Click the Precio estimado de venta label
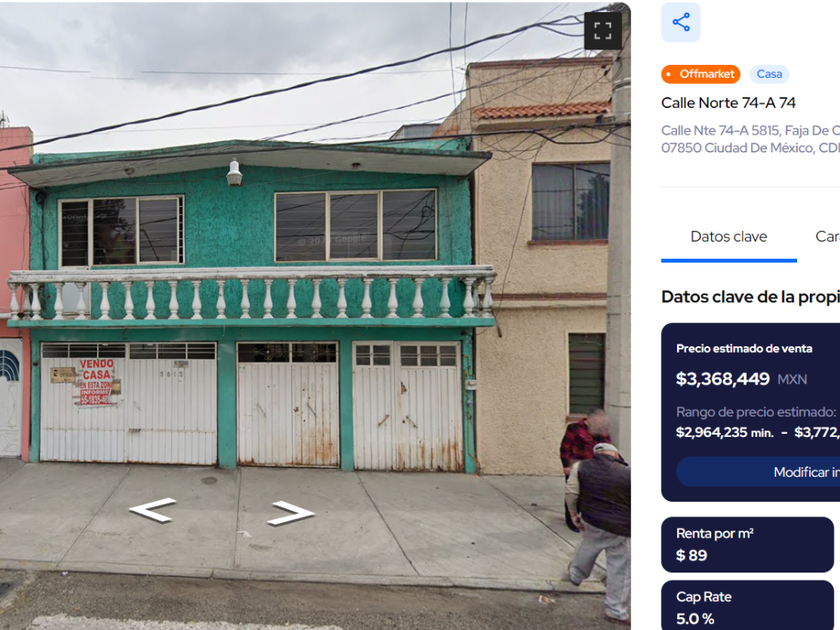The height and width of the screenshot is (630, 840). 744,349
